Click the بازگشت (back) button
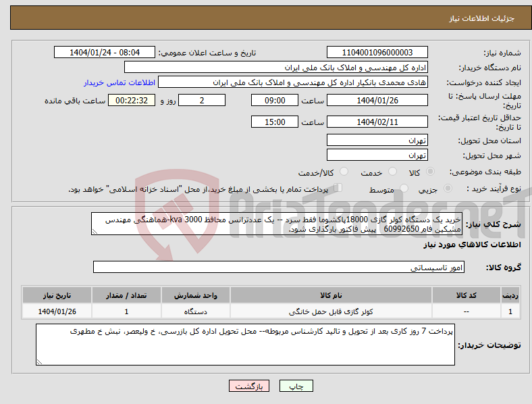 coord(249,386)
